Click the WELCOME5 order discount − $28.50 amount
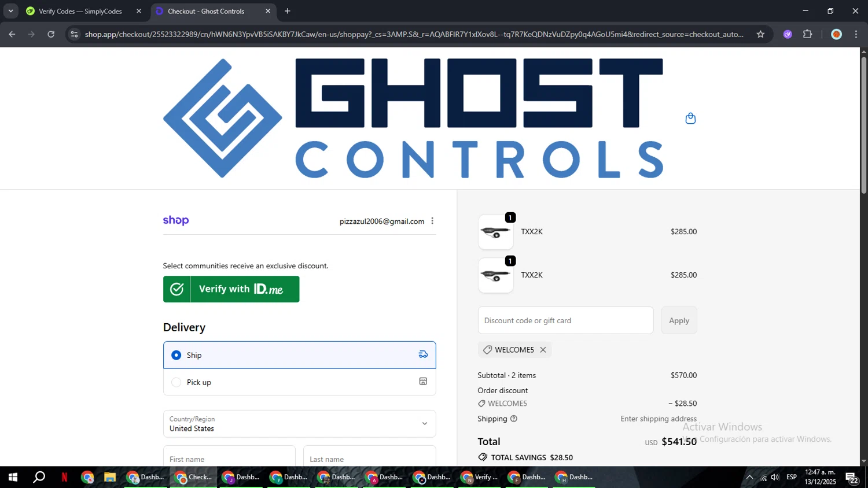Screen dimensions: 868x488 (x=682, y=404)
